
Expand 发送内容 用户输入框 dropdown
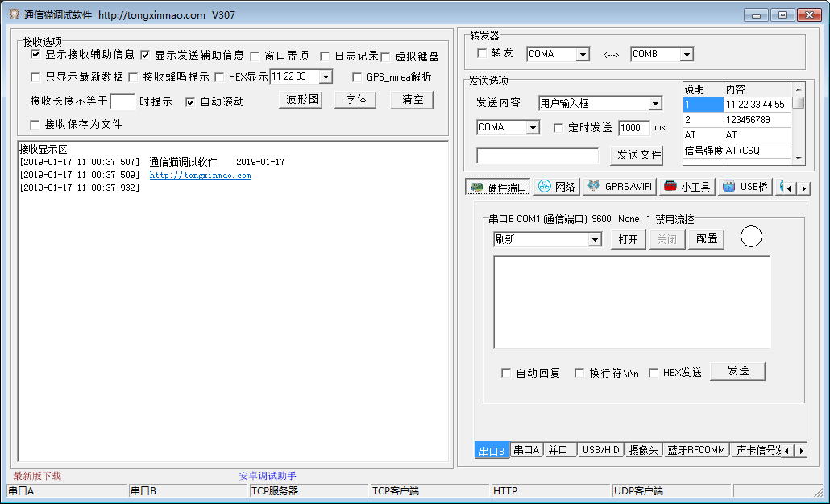tap(655, 104)
